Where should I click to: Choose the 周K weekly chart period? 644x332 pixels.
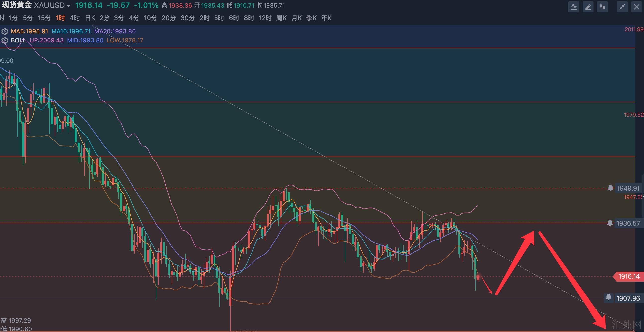point(281,18)
